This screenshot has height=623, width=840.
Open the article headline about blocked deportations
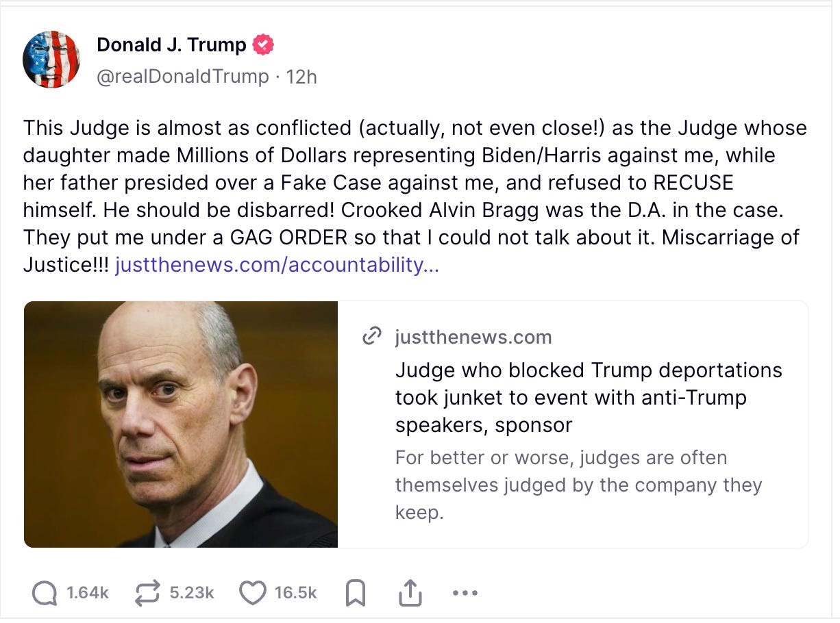click(x=589, y=398)
